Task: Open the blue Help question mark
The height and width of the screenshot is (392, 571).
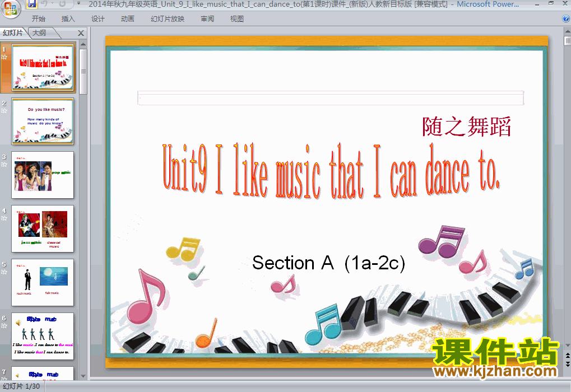Action: pos(566,18)
